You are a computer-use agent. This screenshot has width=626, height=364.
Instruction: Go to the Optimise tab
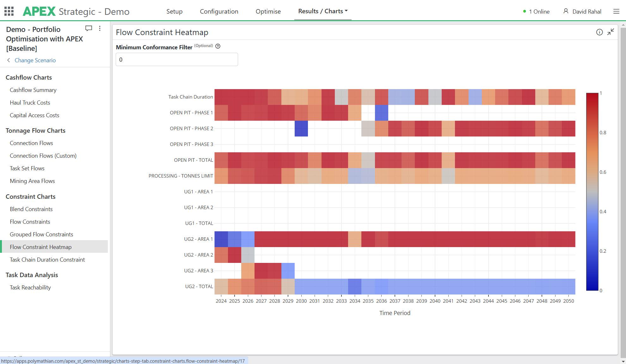[x=268, y=11]
